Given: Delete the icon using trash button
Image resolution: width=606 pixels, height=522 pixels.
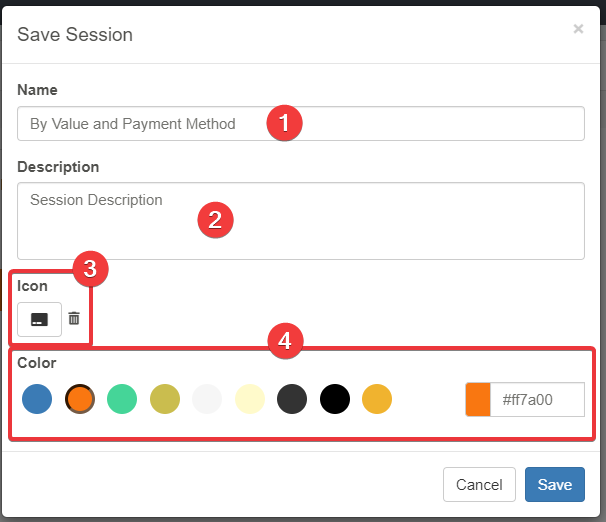Looking at the screenshot, I should point(74,319).
